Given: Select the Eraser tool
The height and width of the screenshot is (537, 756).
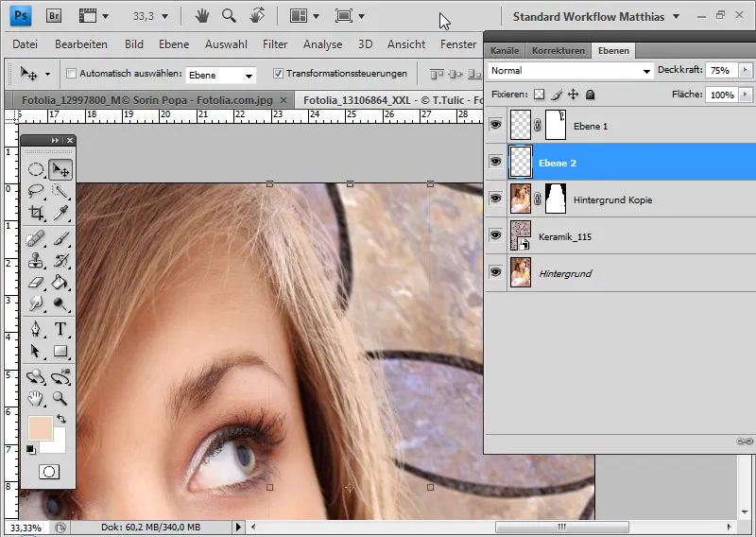Looking at the screenshot, I should 36,283.
